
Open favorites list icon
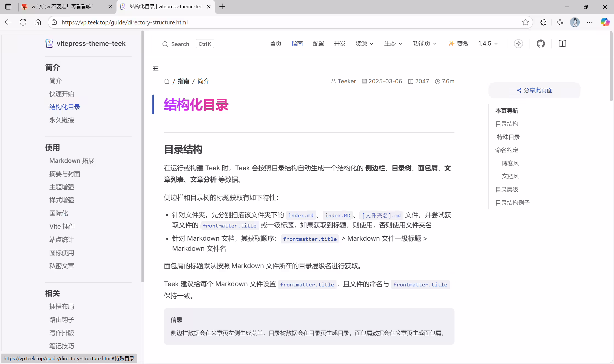[560, 22]
